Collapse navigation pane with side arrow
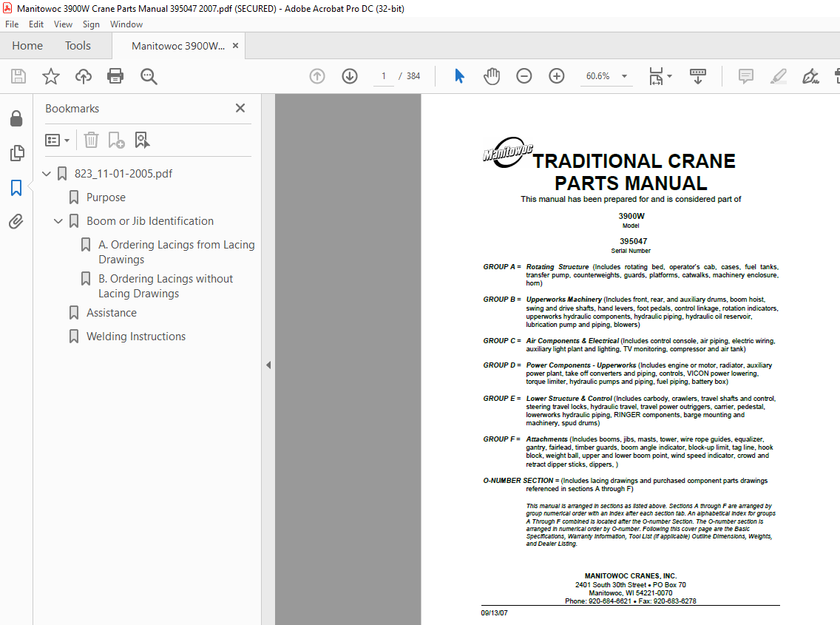The image size is (840, 625). pyautogui.click(x=268, y=365)
